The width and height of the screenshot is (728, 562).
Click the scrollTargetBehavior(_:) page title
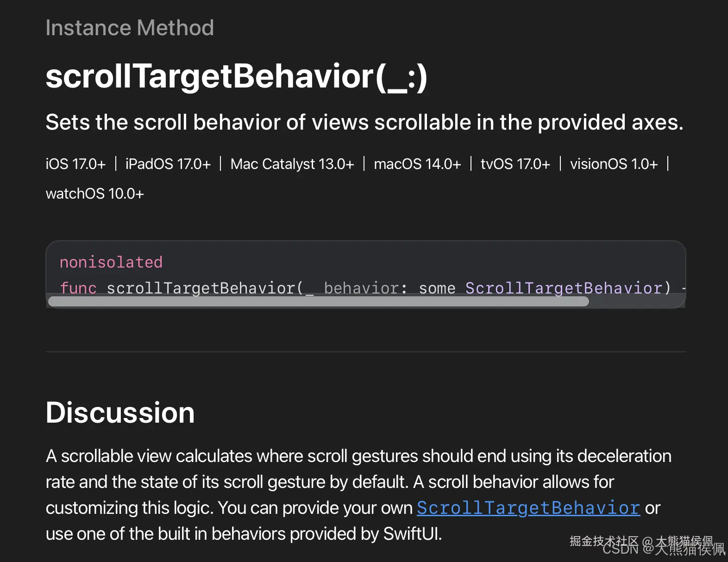[x=236, y=76]
